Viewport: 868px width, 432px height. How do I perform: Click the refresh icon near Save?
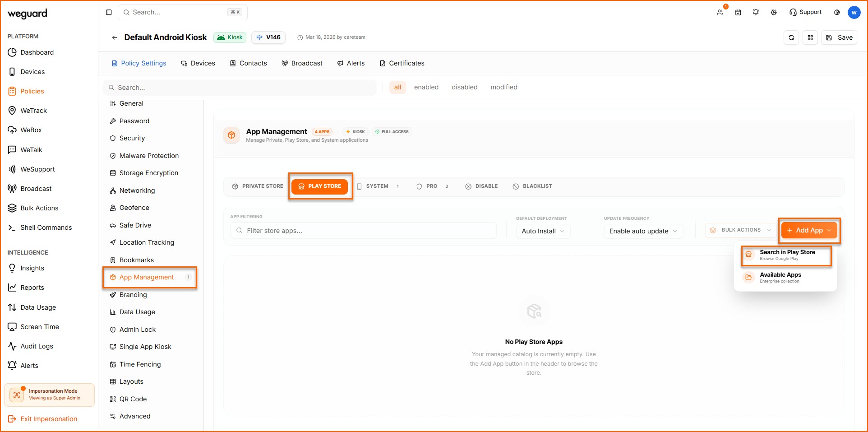click(791, 37)
